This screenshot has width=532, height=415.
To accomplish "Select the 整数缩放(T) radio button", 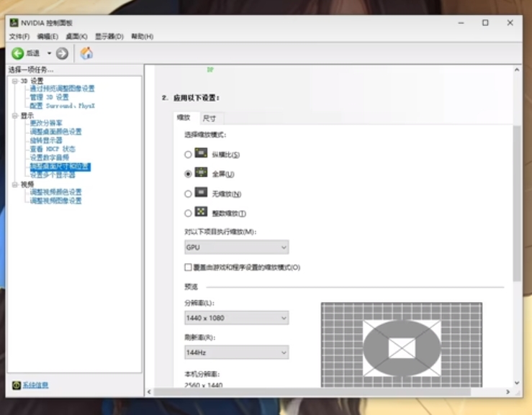I will tap(188, 214).
